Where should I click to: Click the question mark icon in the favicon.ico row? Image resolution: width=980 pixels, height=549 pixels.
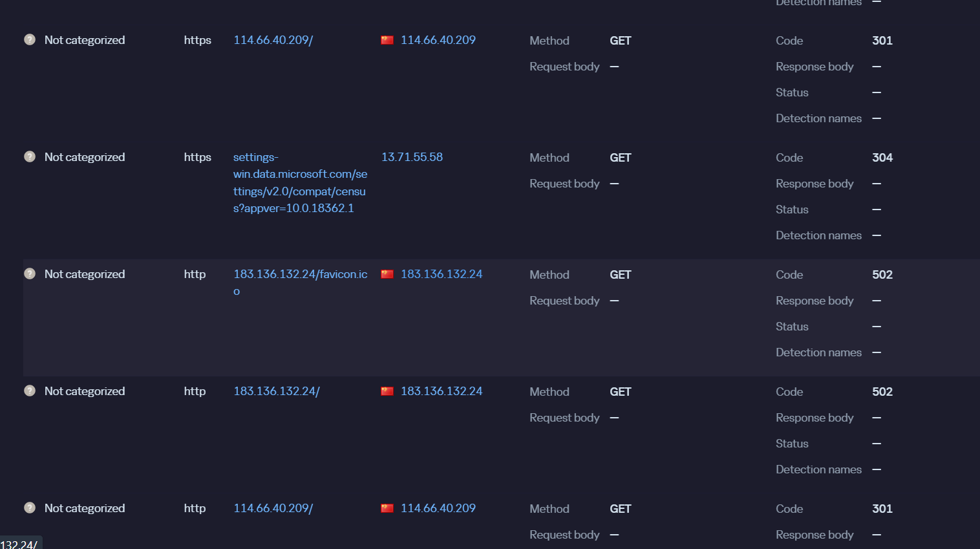30,274
